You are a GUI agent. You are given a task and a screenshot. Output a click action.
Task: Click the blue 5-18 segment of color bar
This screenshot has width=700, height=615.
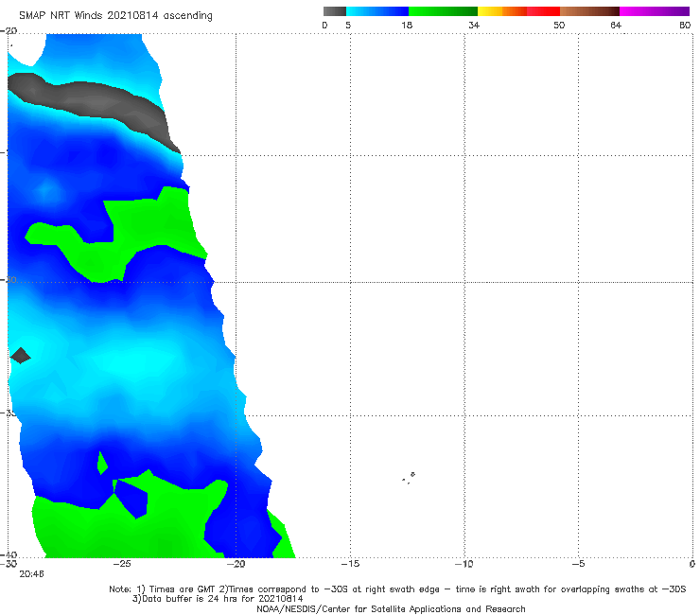point(377,11)
